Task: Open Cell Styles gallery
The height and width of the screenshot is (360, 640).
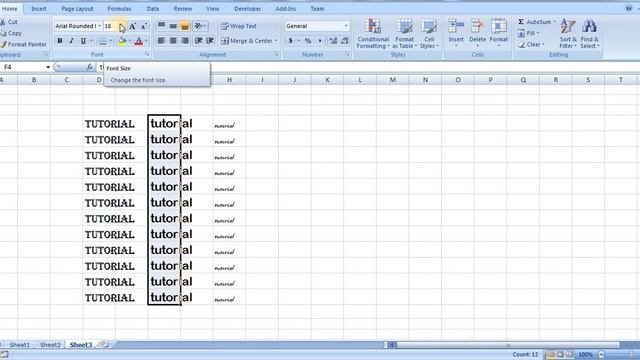Action: 429,33
